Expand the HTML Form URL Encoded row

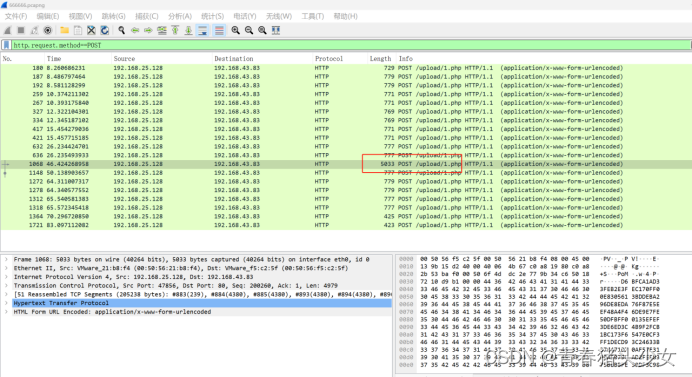[x=6, y=312]
